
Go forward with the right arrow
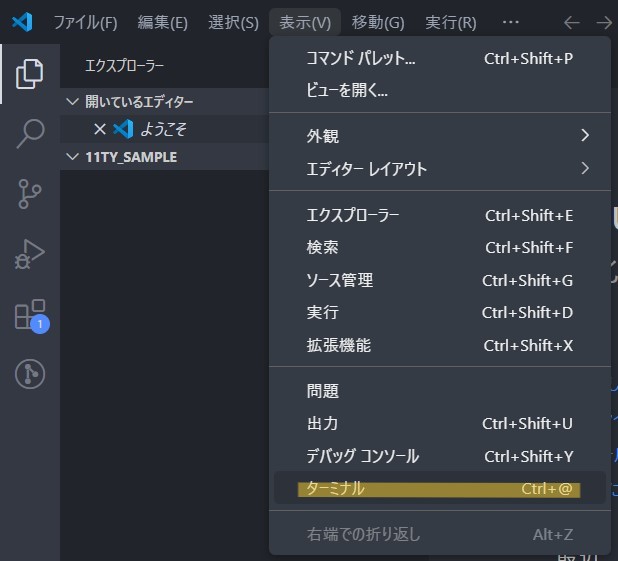pos(604,22)
